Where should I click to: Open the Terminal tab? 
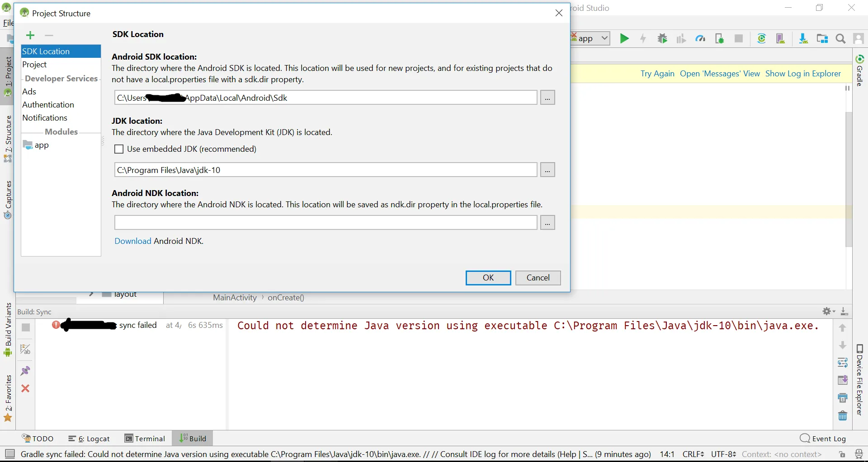click(x=145, y=439)
